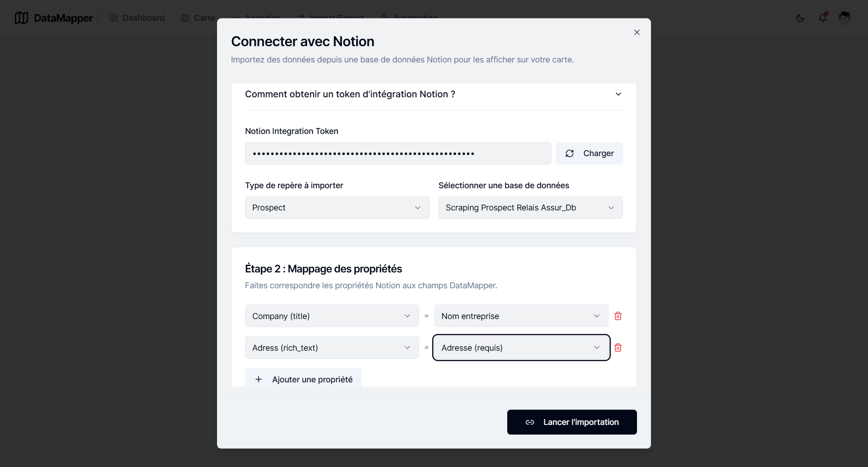Click inside the Notion Integration Token field
868x467 pixels.
point(397,153)
